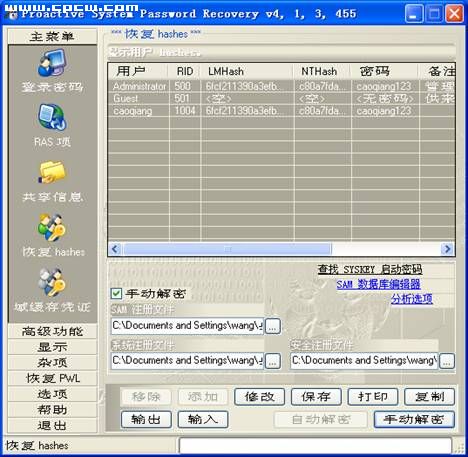Image resolution: width=468 pixels, height=457 pixels.
Task: Browse for system registry file
Action: (x=272, y=361)
